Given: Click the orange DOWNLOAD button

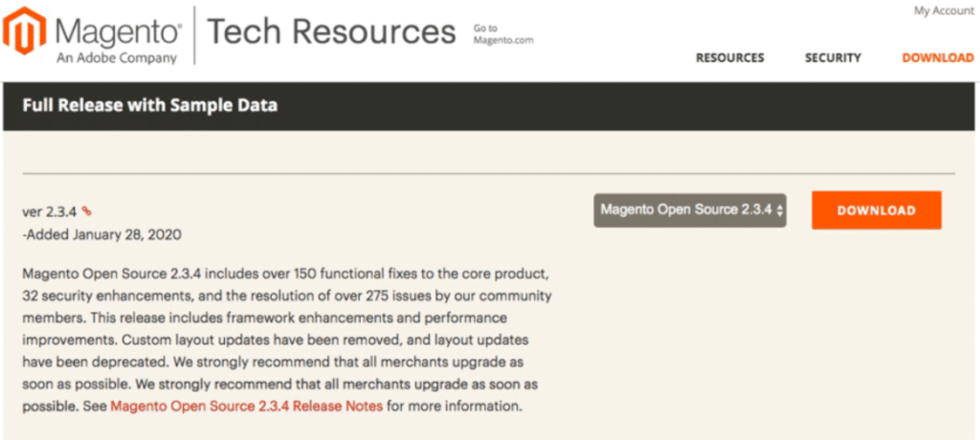Looking at the screenshot, I should coord(877,210).
